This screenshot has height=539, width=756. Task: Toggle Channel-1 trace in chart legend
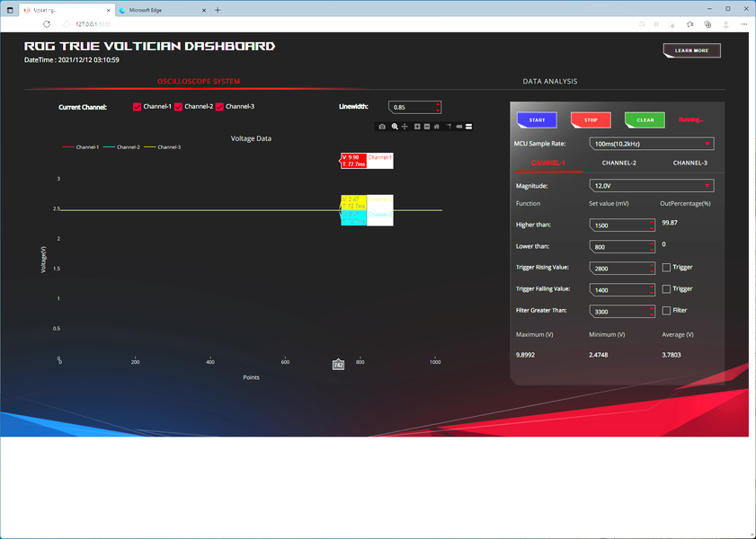click(x=81, y=147)
